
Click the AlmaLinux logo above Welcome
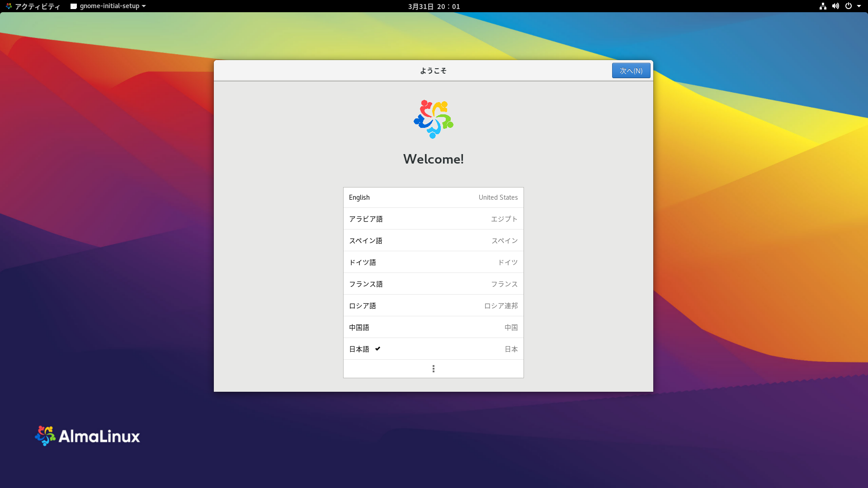coord(433,119)
